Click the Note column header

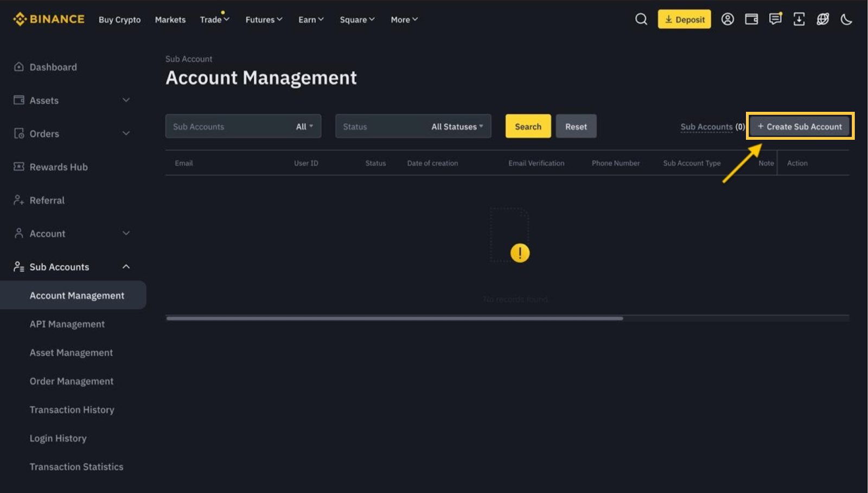766,163
